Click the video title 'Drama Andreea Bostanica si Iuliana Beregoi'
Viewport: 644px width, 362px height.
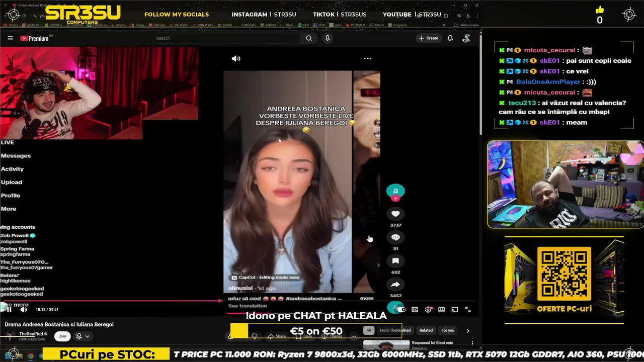pyautogui.click(x=59, y=325)
